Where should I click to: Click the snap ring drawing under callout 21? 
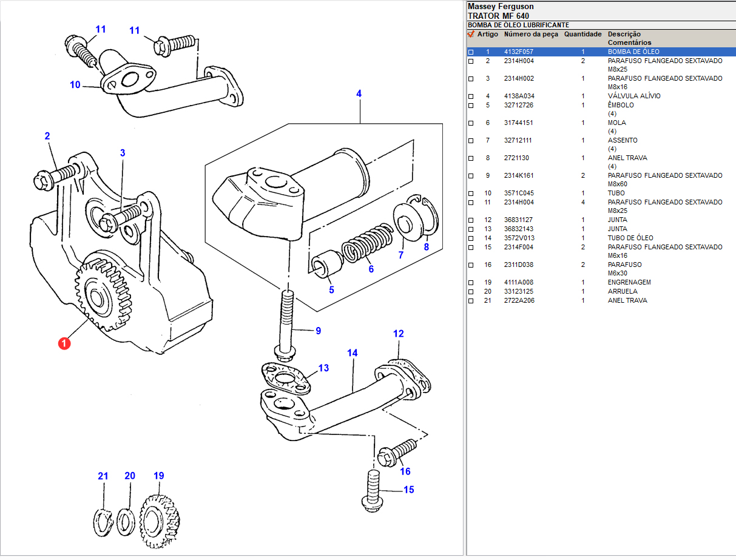[x=103, y=522]
